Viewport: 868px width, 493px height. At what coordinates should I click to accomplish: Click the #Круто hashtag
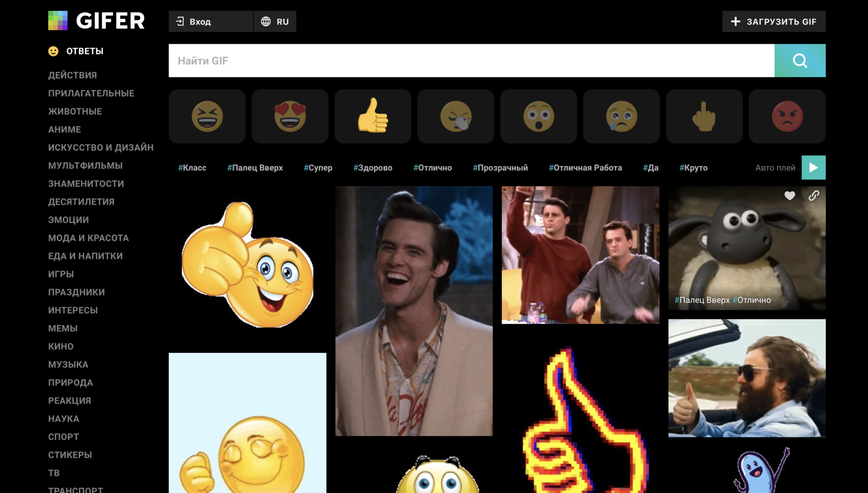[x=693, y=167]
